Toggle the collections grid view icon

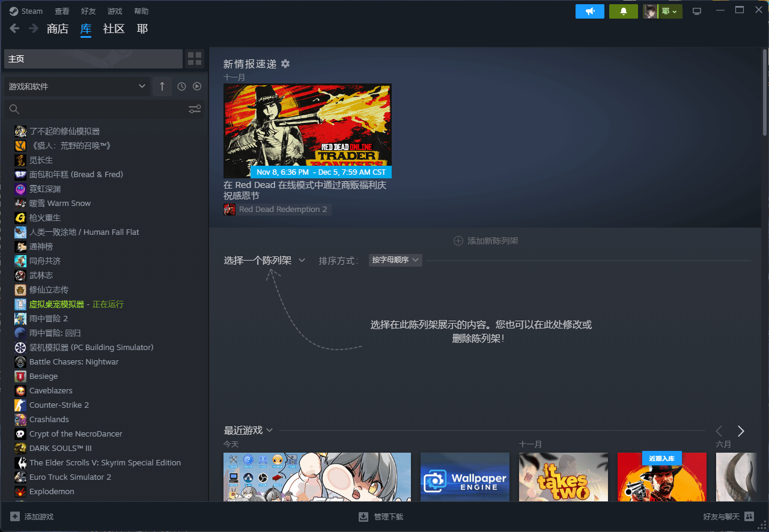[x=195, y=59]
